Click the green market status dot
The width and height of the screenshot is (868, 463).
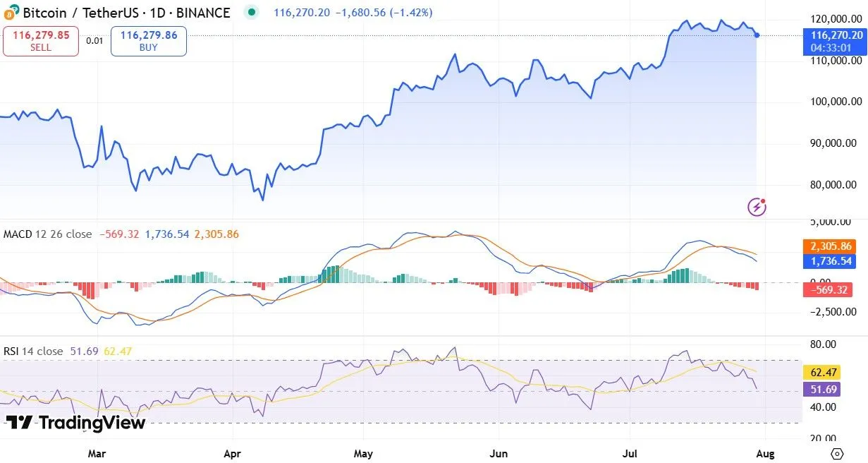251,12
